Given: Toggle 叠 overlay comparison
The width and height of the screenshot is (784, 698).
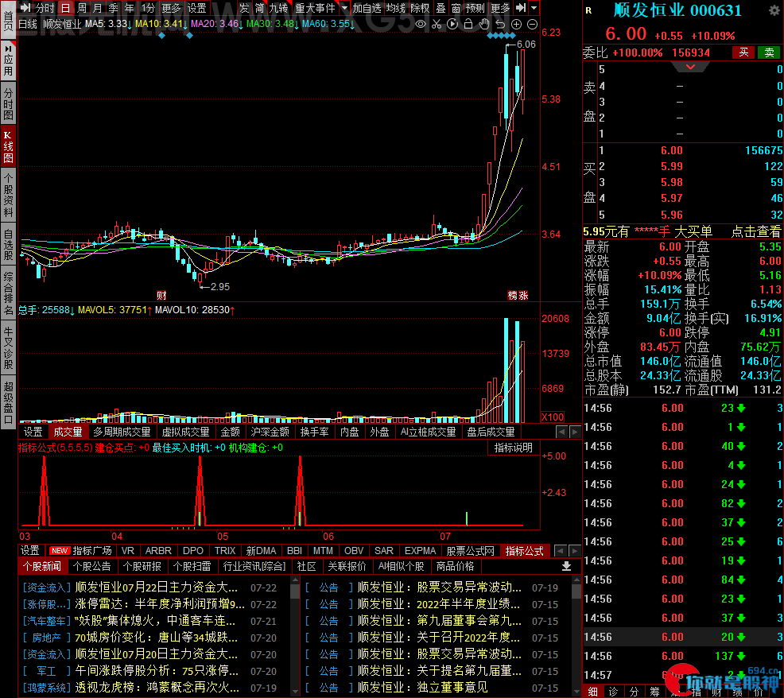Looking at the screenshot, I should tap(441, 8).
